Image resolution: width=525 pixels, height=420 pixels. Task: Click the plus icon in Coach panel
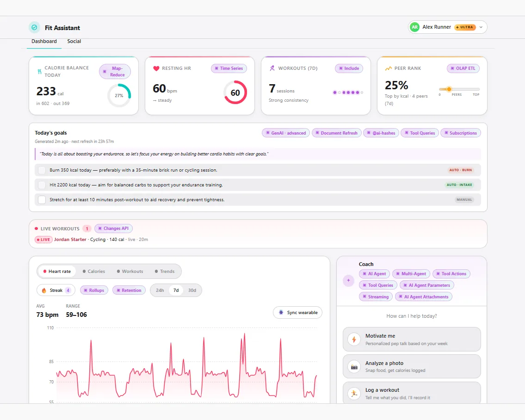coord(348,280)
